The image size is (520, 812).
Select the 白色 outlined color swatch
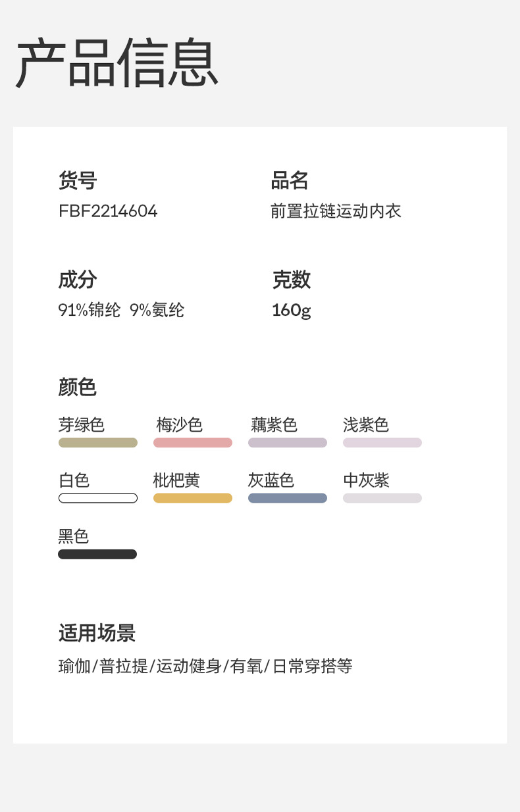tap(98, 498)
